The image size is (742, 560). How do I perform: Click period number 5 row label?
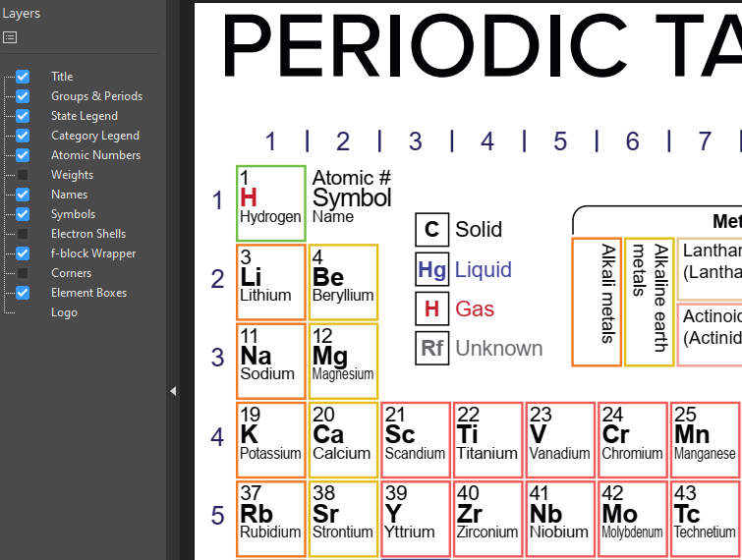pyautogui.click(x=217, y=516)
